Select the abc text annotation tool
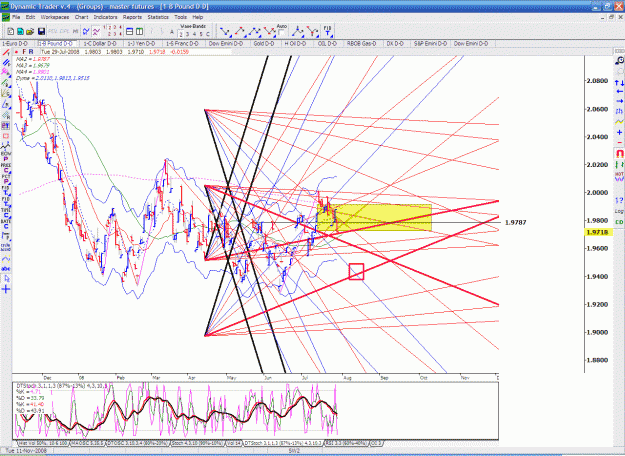This screenshot has height=456, width=625. coord(6,269)
